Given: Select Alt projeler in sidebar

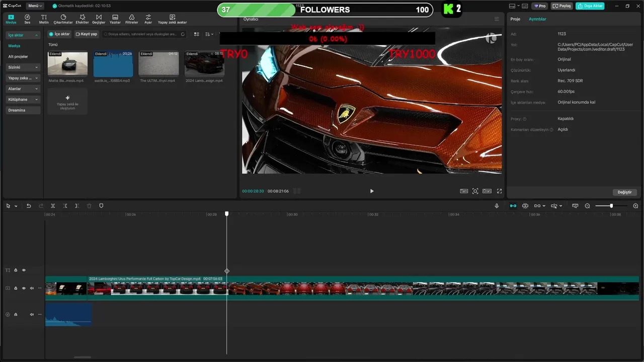Looking at the screenshot, I should (18, 57).
